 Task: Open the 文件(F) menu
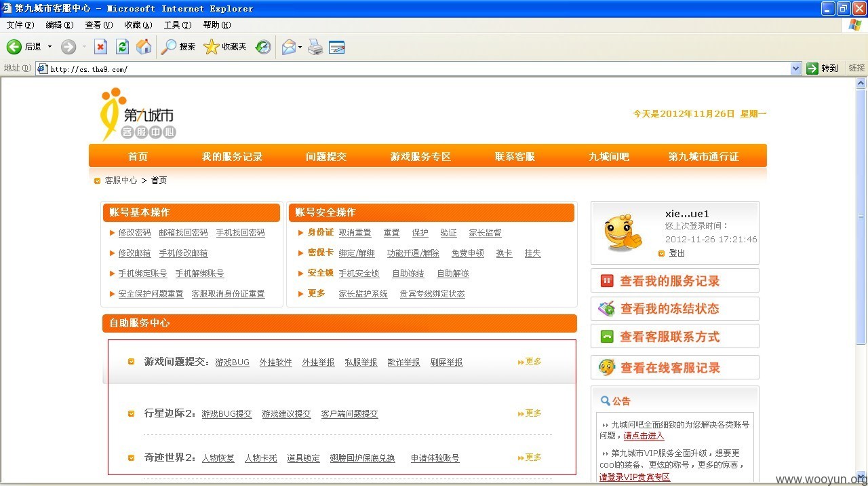20,25
